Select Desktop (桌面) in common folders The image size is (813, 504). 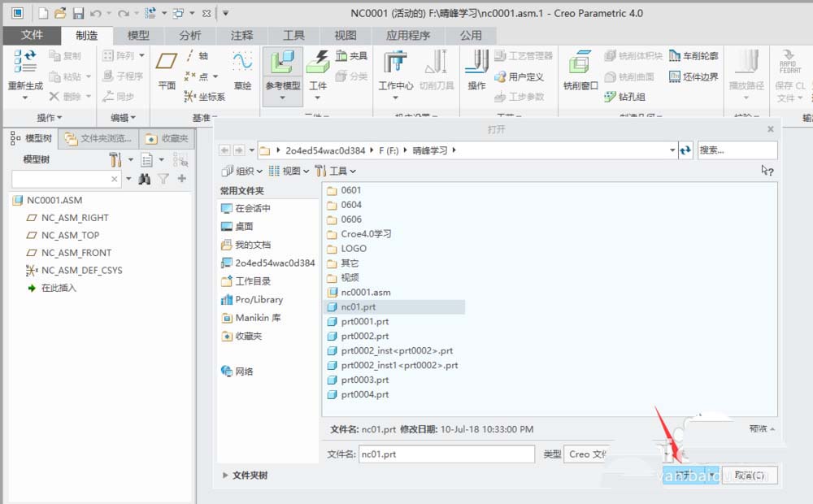237,227
